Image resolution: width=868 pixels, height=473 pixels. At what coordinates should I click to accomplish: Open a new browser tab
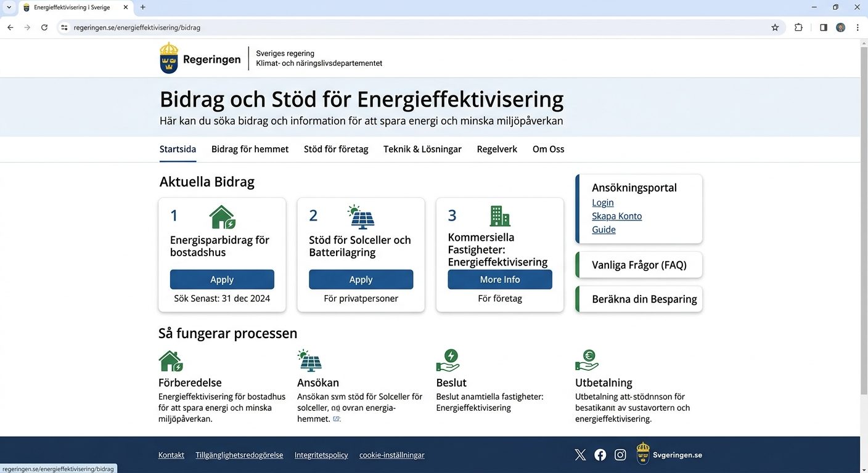143,7
